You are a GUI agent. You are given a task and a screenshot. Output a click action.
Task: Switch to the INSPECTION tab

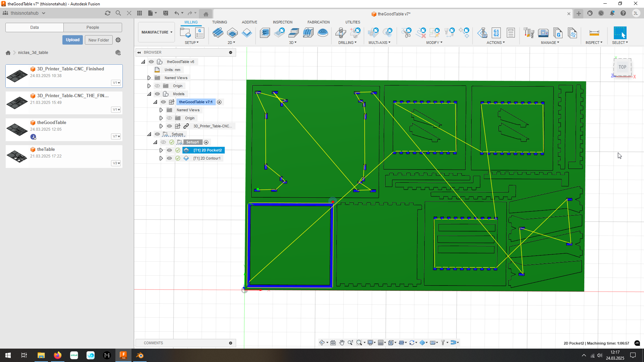(x=282, y=22)
